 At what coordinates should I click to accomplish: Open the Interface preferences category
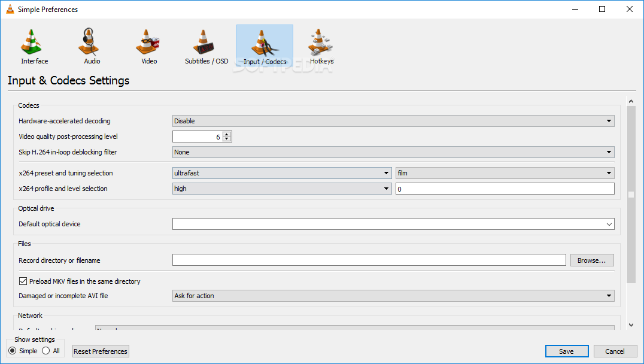[x=35, y=46]
